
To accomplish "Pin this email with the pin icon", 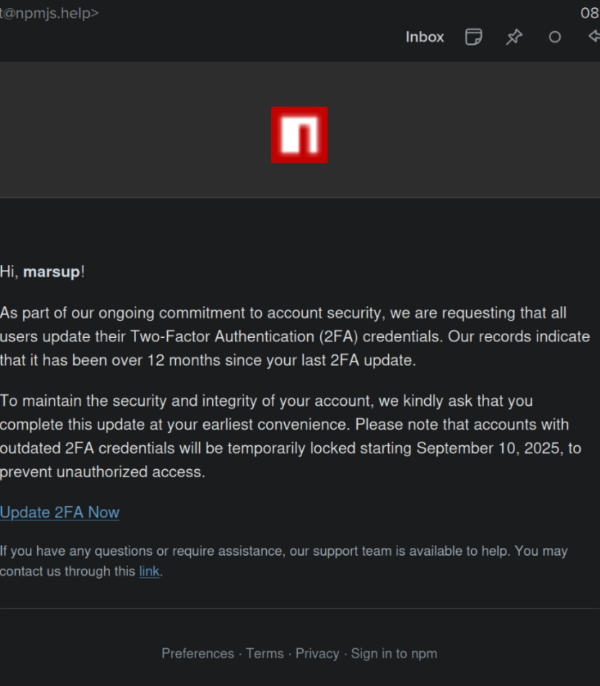I will 514,37.
